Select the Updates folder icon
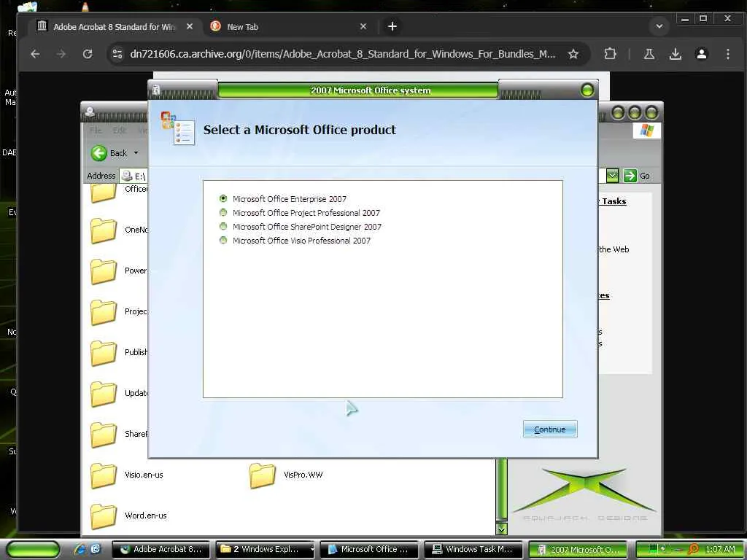This screenshot has width=747, height=560. (x=104, y=393)
